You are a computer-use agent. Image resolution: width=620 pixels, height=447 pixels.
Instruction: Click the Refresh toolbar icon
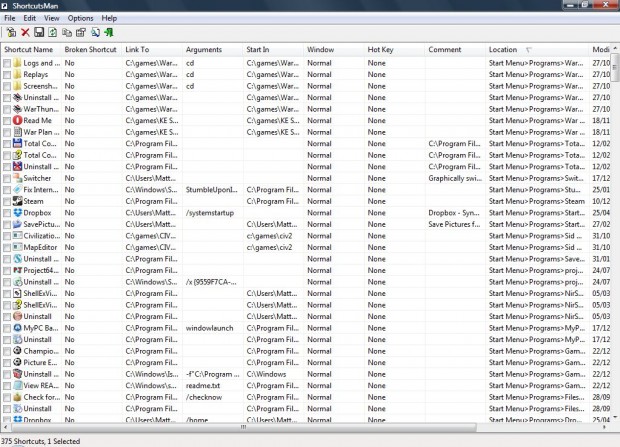point(53,32)
